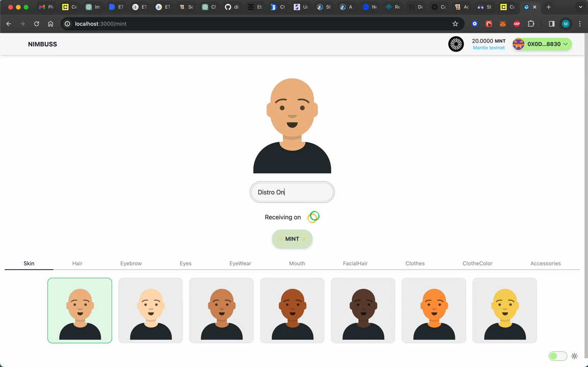The image size is (588, 367).
Task: Click the large avatar preview
Action: tap(292, 125)
